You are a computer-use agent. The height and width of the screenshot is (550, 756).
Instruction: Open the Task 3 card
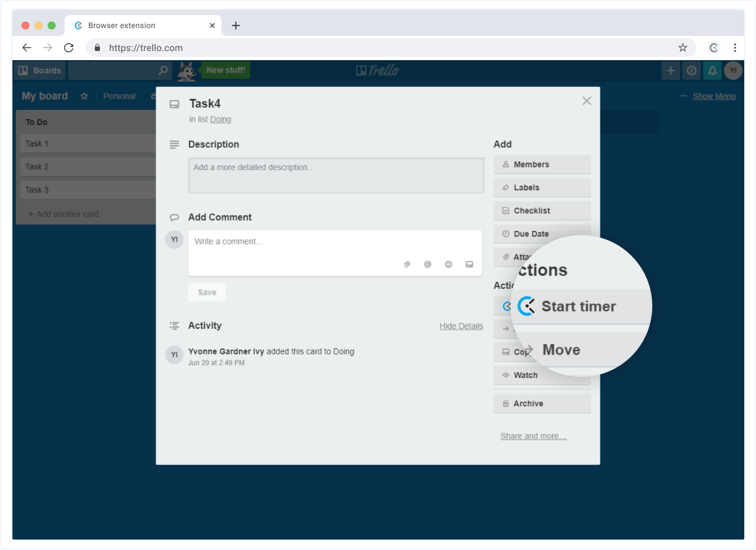88,190
